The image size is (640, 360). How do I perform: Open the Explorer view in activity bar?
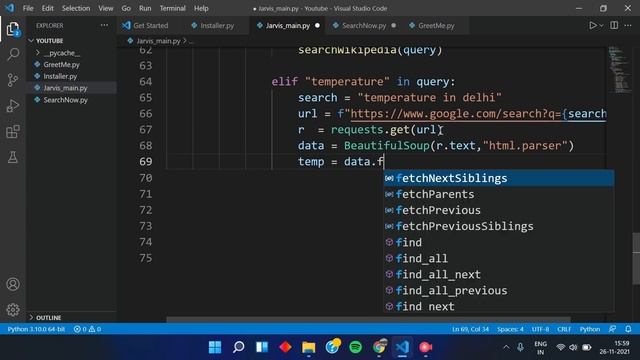point(13,29)
